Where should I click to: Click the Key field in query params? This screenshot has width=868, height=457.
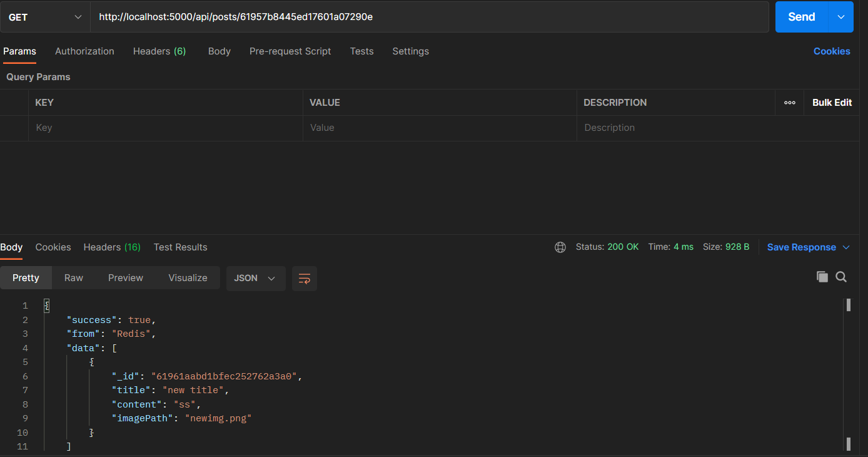point(166,128)
